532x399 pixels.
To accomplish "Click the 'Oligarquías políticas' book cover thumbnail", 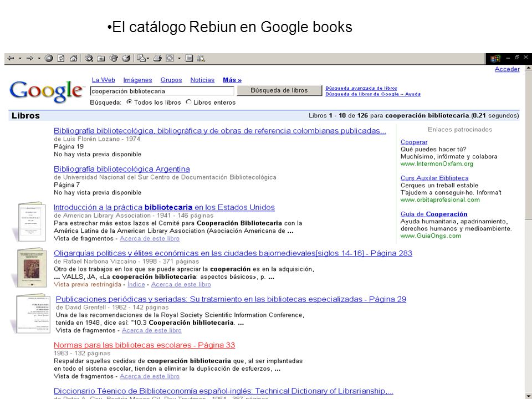I will pyautogui.click(x=32, y=267).
